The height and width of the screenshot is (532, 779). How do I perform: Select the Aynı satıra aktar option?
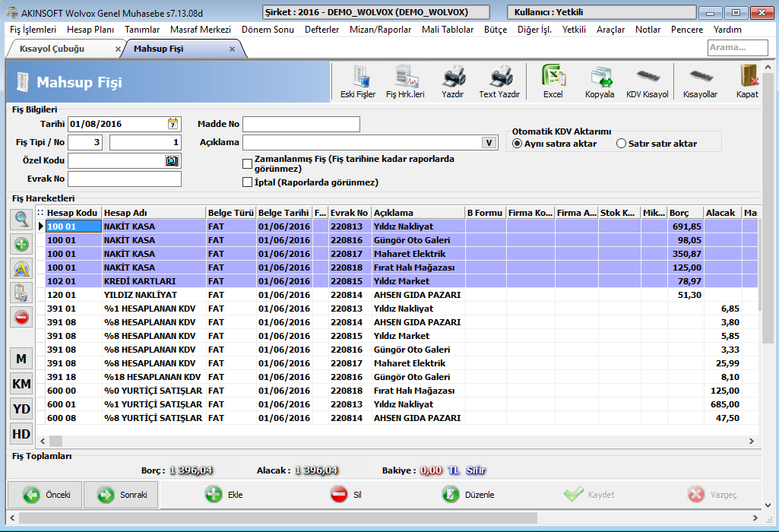pos(518,144)
